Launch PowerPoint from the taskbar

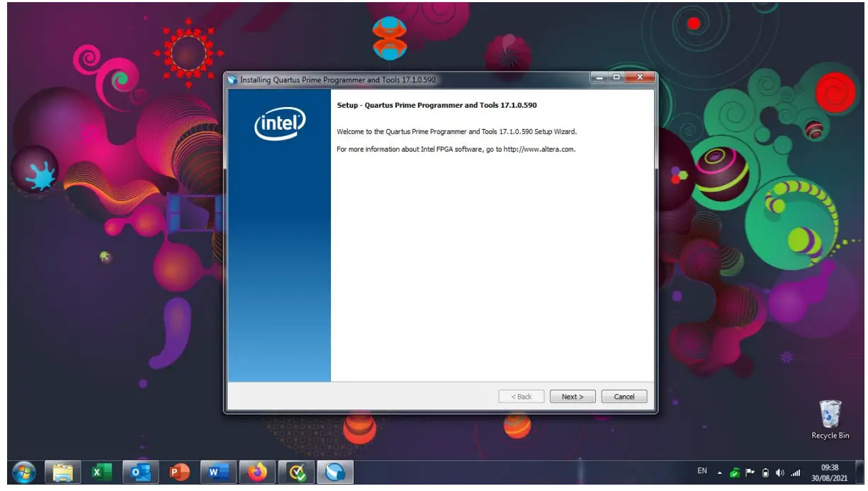[x=179, y=472]
